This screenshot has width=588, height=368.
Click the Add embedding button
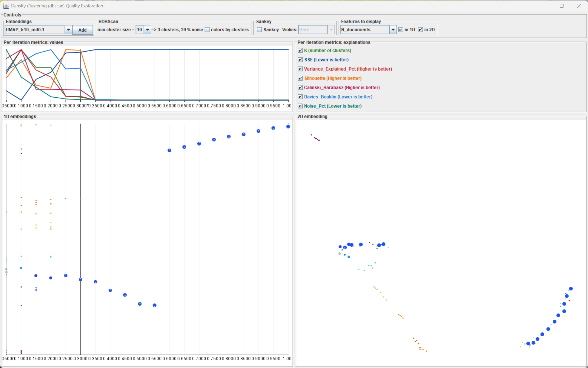(x=83, y=30)
